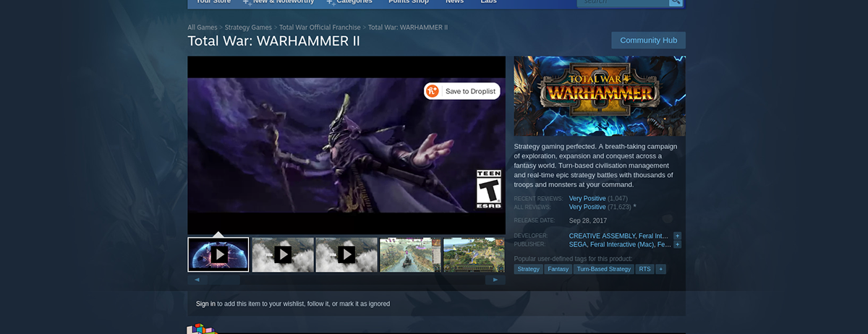Open CREATIVE ASSEMBLY developer link
This screenshot has height=334, width=868.
[602, 236]
